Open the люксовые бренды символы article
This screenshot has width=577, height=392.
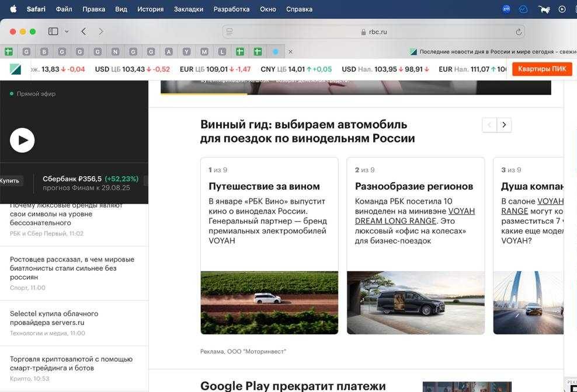(x=66, y=214)
